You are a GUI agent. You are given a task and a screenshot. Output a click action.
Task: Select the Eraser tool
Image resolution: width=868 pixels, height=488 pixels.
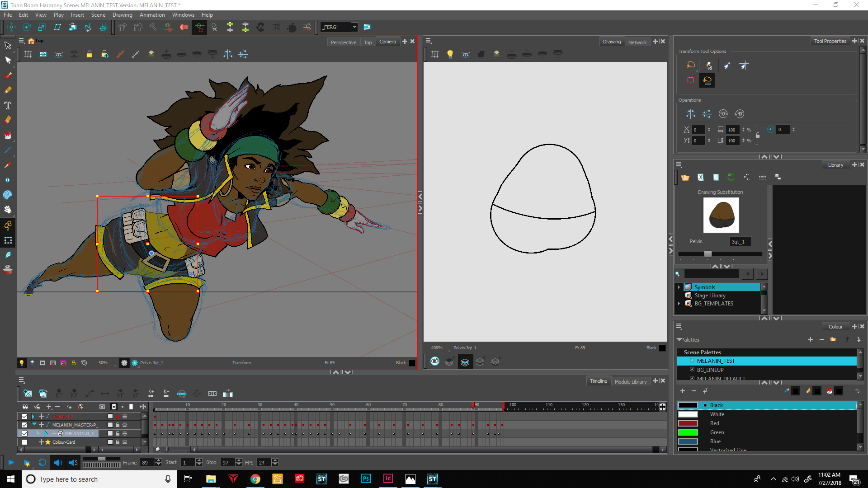[8, 120]
